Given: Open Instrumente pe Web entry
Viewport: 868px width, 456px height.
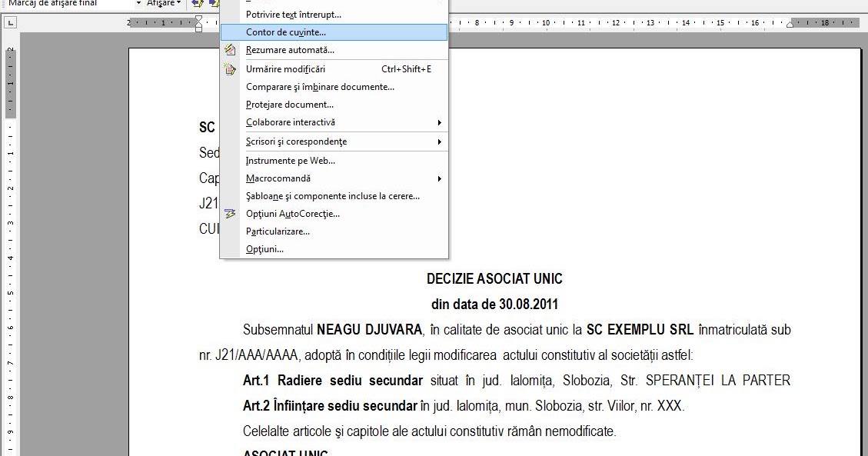Looking at the screenshot, I should tap(334, 161).
